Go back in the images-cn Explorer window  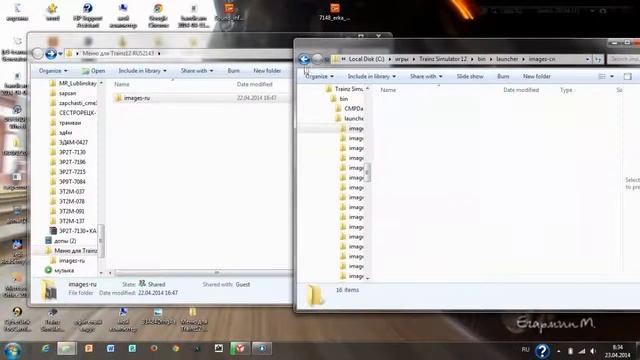pos(304,59)
